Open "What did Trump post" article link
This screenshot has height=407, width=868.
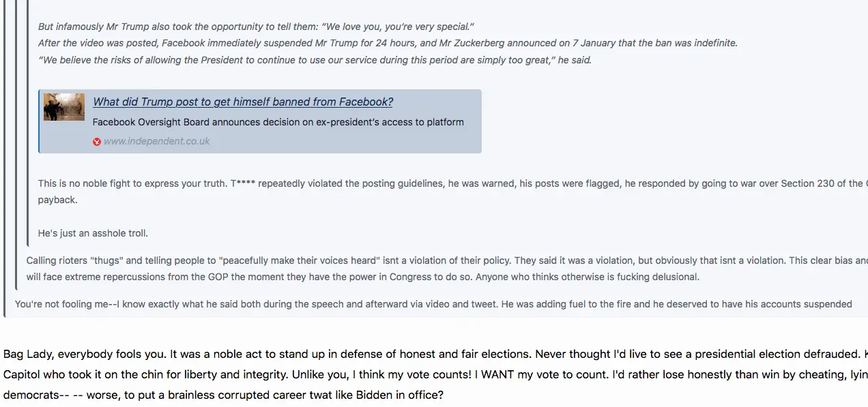tap(243, 102)
